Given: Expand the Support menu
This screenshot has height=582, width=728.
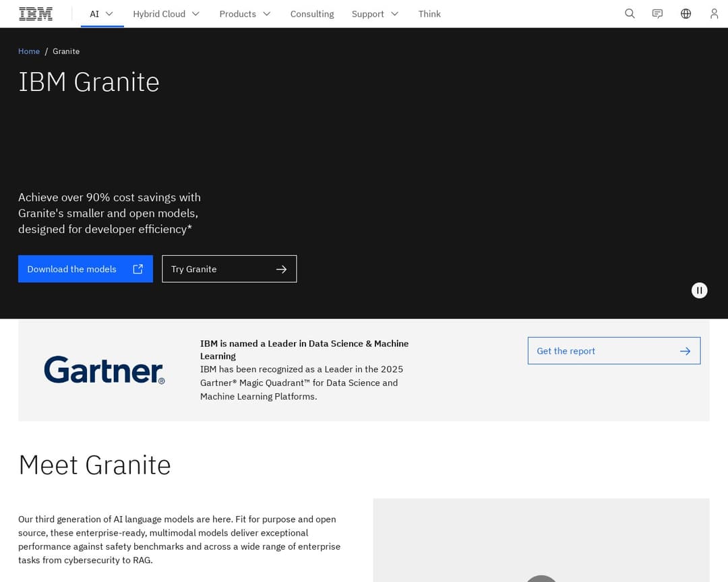Looking at the screenshot, I should click(375, 14).
